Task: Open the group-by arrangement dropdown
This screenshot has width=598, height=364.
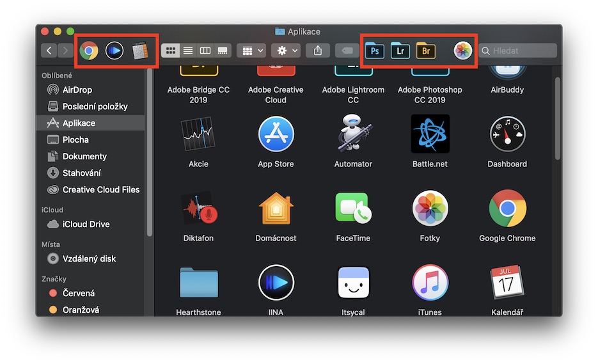Action: 252,51
